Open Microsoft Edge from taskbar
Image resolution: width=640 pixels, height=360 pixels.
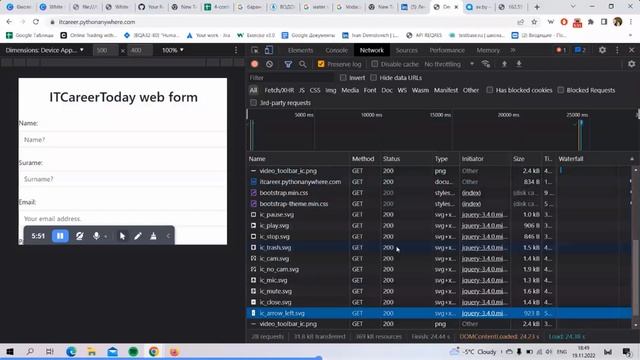click(x=71, y=351)
